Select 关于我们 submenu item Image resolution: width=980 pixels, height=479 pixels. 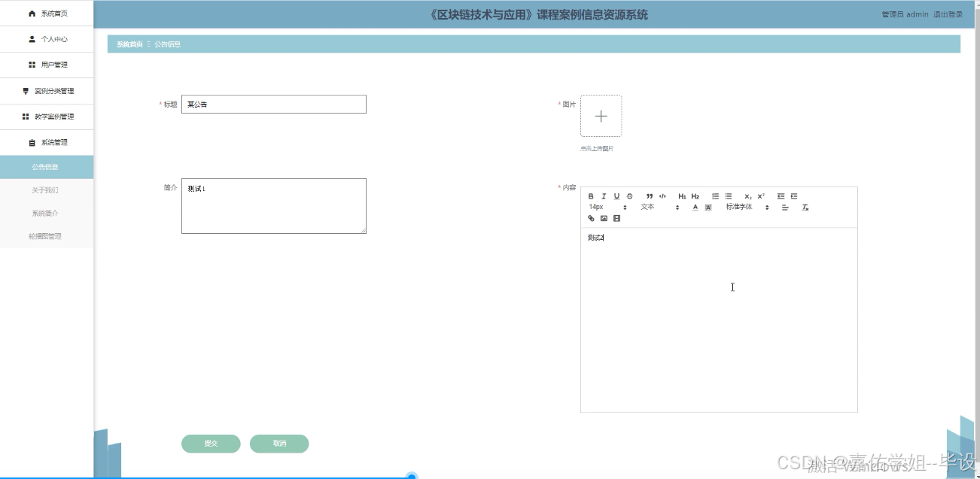[x=47, y=190]
